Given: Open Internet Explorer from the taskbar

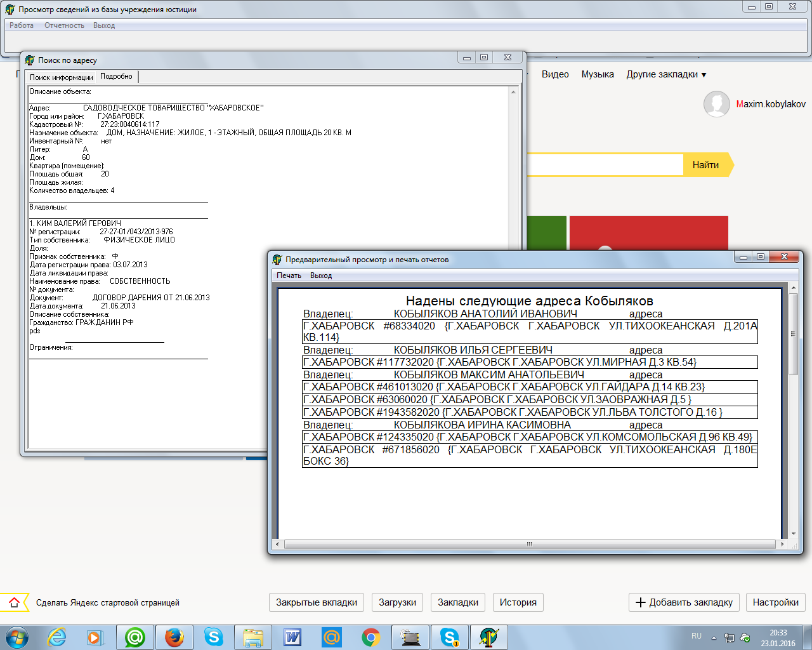Looking at the screenshot, I should (57, 637).
